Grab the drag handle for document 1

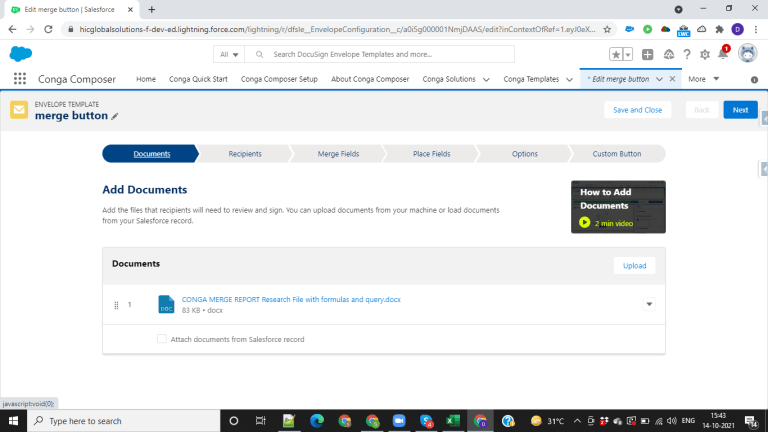(116, 305)
